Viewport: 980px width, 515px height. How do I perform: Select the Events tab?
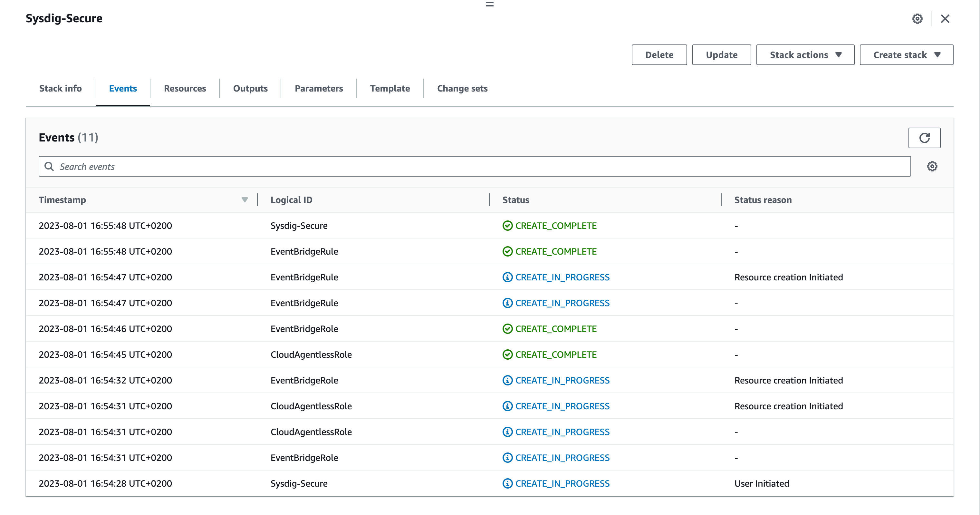click(x=123, y=88)
